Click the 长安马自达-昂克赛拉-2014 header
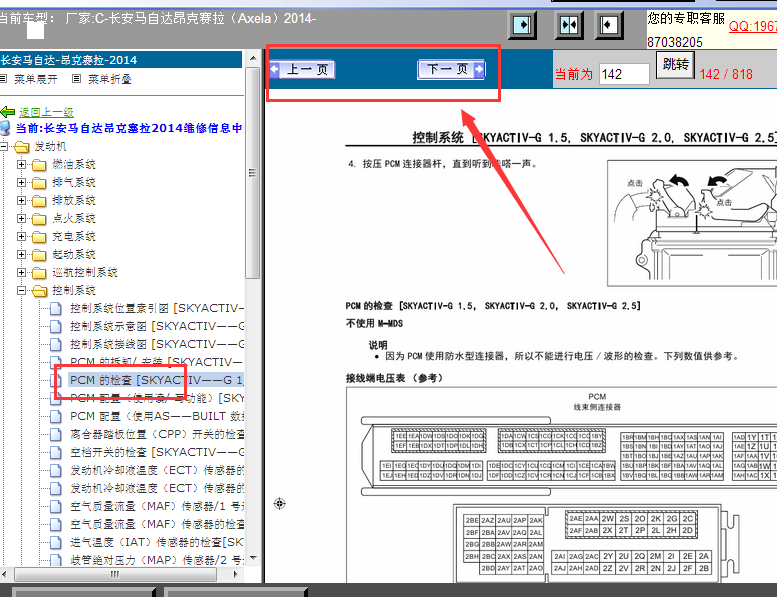The height and width of the screenshot is (597, 777). click(x=120, y=60)
